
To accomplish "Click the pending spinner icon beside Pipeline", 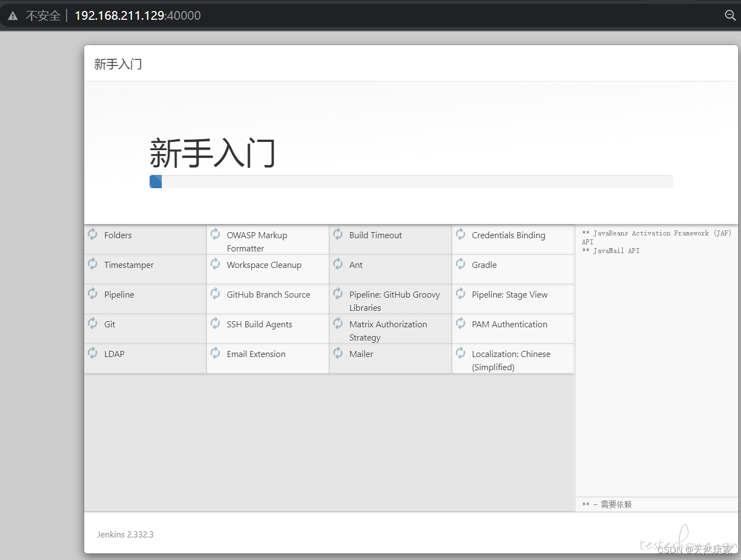I will click(93, 293).
